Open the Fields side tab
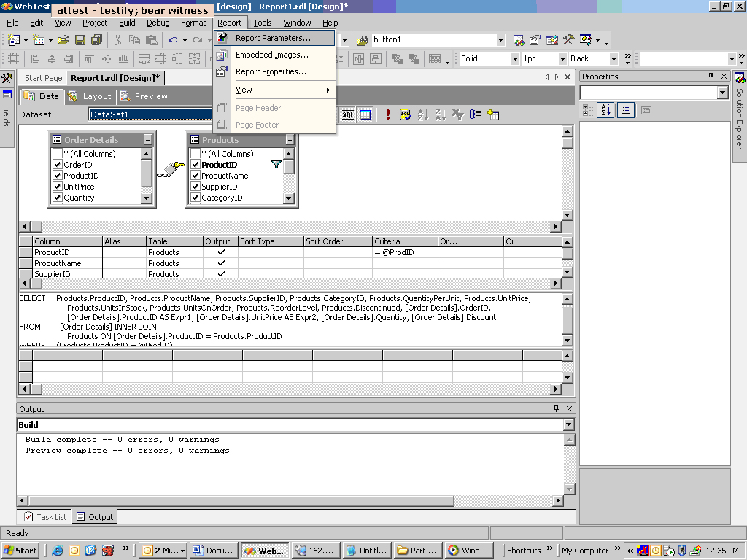This screenshot has width=747, height=560. click(7, 109)
